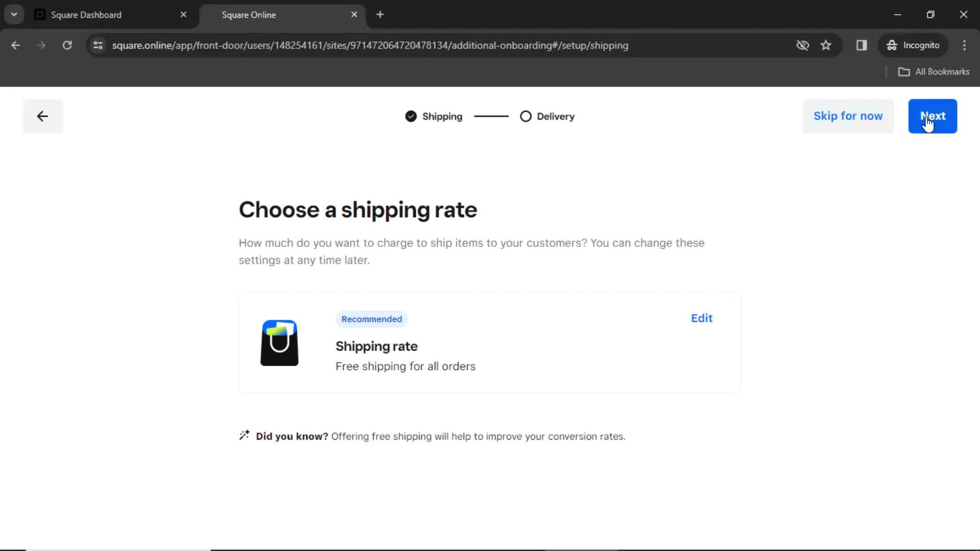Toggle the Delivery step selection
This screenshot has width=980, height=551.
click(525, 116)
